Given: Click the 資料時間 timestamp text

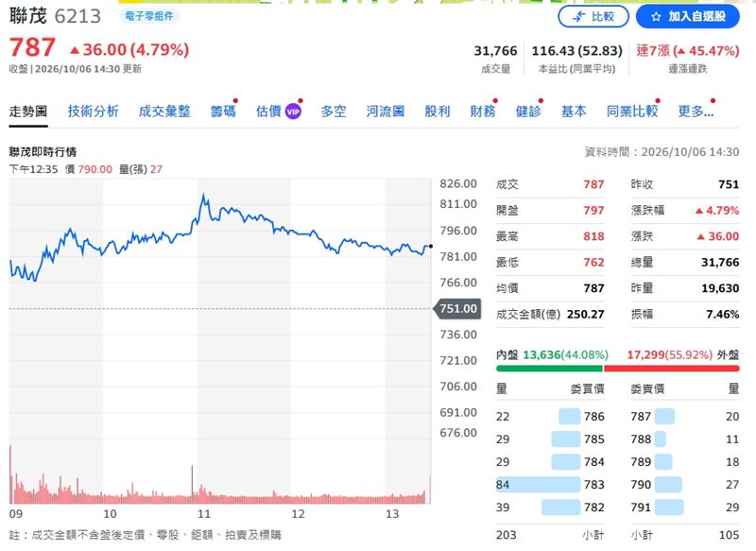Looking at the screenshot, I should pos(661,152).
